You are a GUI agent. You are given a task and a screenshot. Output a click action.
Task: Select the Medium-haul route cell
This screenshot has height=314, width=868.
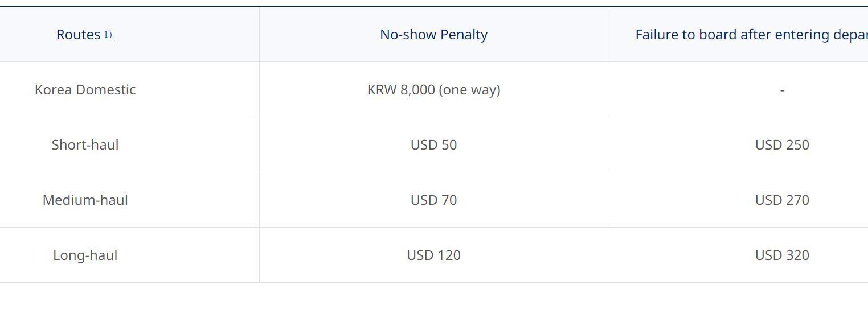pyautogui.click(x=85, y=200)
